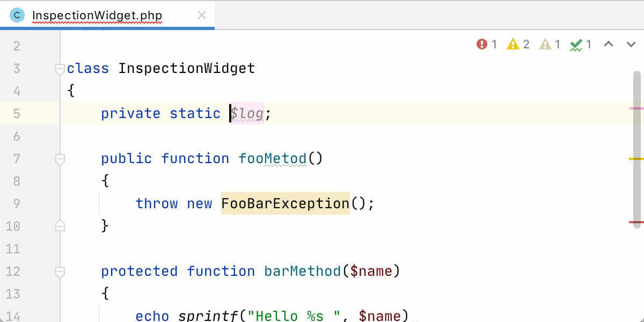Click the fold marker next to line 10
Image resolution: width=644 pixels, height=322 pixels.
(59, 226)
